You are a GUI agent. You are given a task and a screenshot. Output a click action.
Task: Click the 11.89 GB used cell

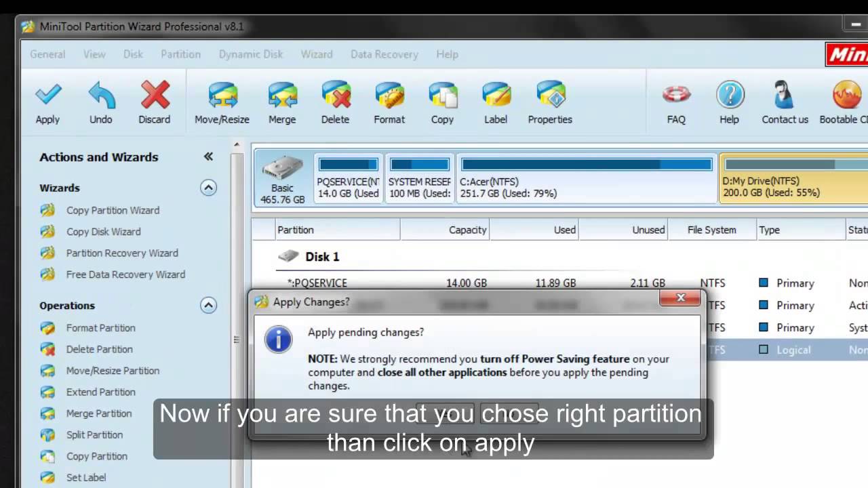(555, 283)
